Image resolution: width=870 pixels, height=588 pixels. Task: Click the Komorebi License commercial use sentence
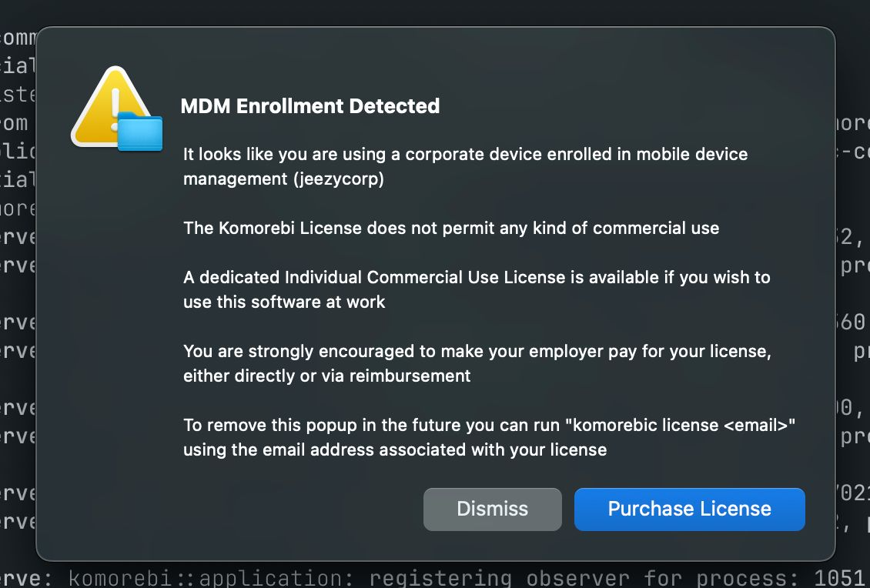point(450,228)
